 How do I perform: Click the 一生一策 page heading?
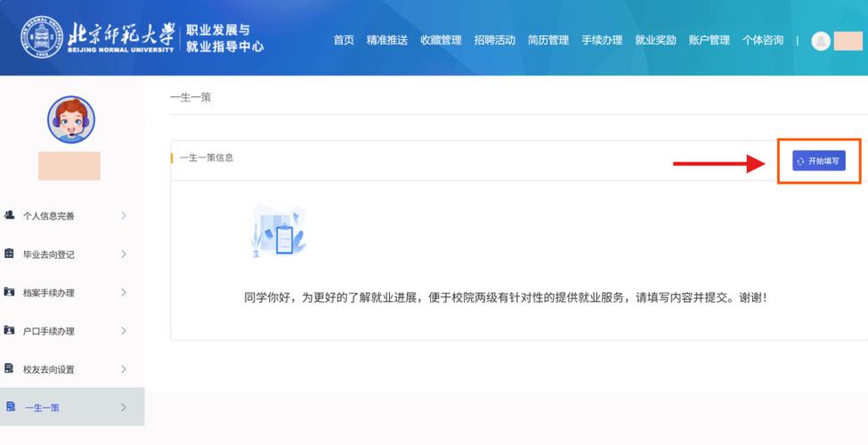(191, 97)
